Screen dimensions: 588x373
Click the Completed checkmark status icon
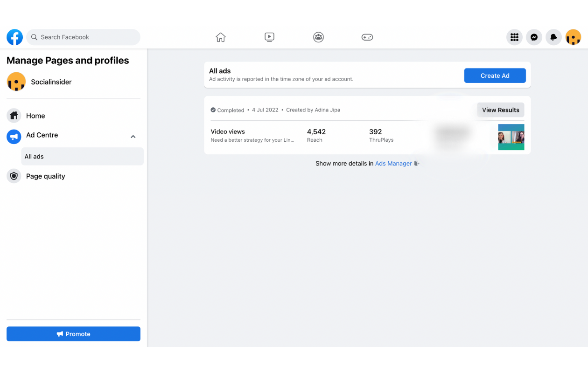pyautogui.click(x=213, y=110)
